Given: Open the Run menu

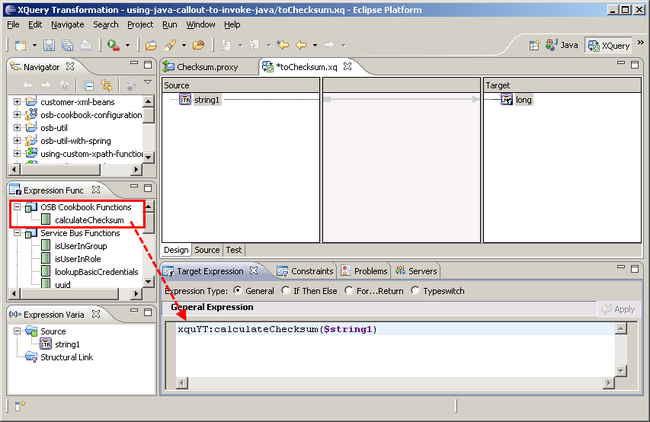Looking at the screenshot, I should point(170,25).
